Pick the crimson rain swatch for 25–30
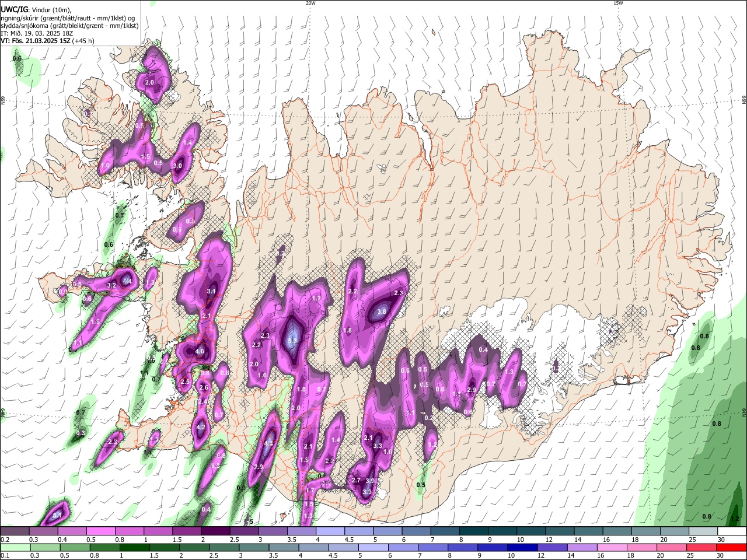The image size is (747, 560). 701,547
